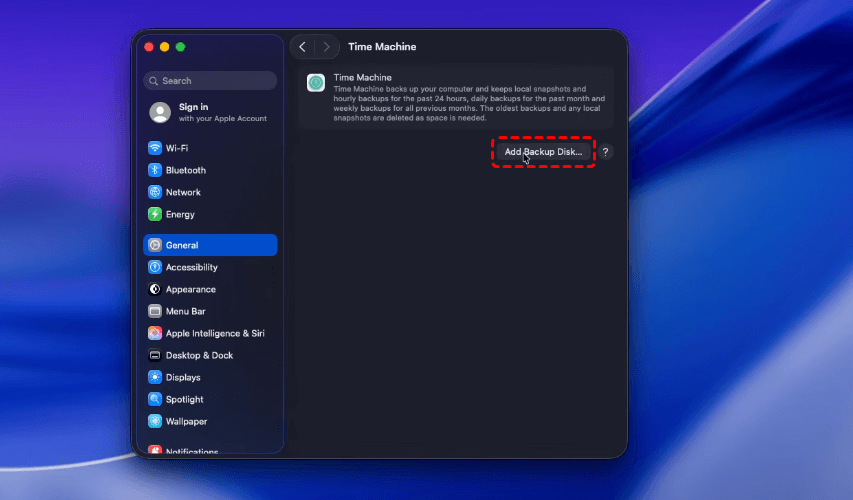The width and height of the screenshot is (853, 500).
Task: Go forward with the right chevron
Action: [326, 47]
